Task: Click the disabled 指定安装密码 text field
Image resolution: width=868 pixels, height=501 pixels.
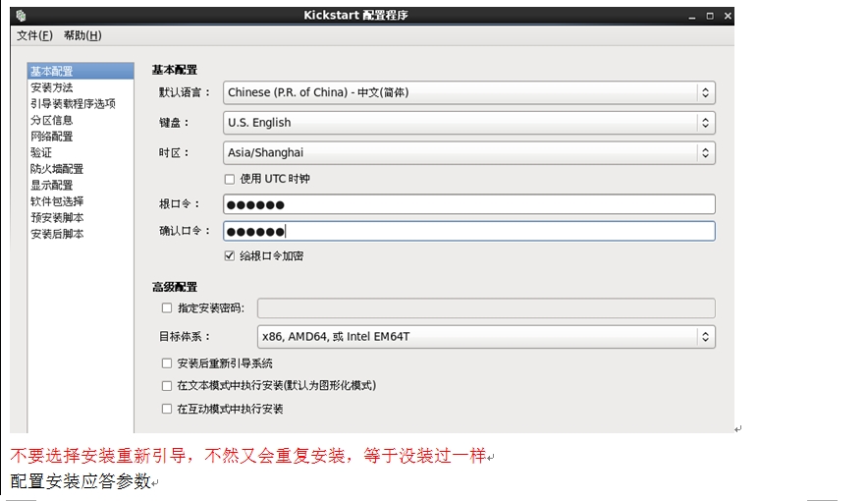Action: pos(486,308)
